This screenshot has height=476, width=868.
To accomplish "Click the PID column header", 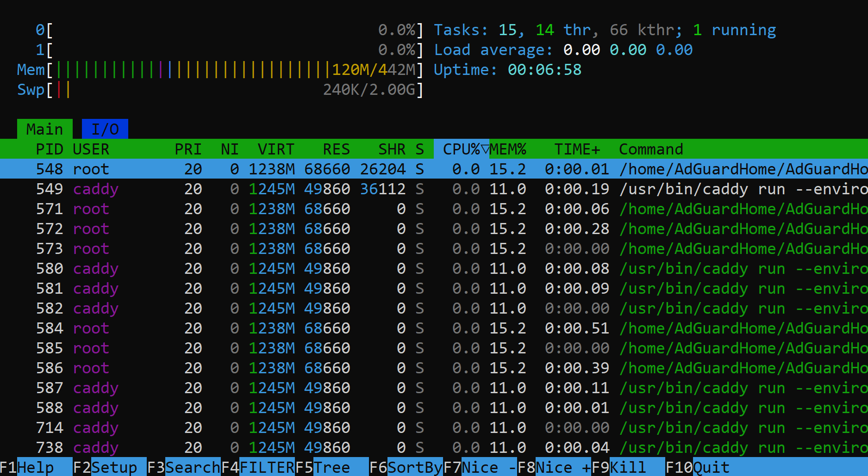I will pos(49,149).
